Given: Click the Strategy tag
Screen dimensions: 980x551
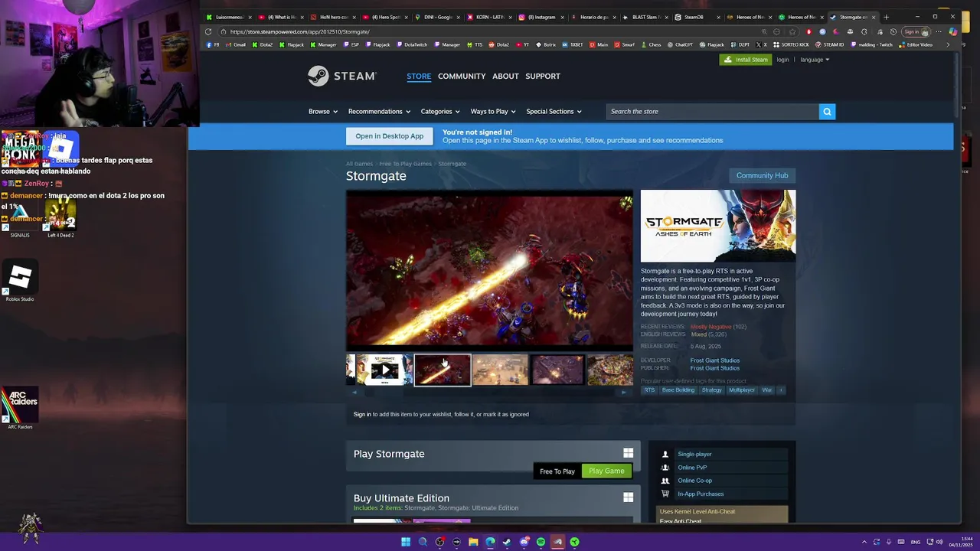Looking at the screenshot, I should (x=712, y=390).
